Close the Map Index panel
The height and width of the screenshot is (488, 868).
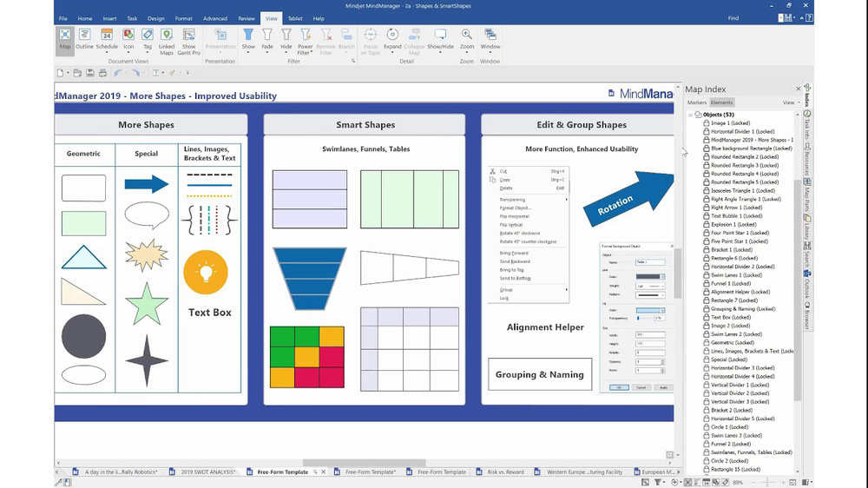point(799,89)
